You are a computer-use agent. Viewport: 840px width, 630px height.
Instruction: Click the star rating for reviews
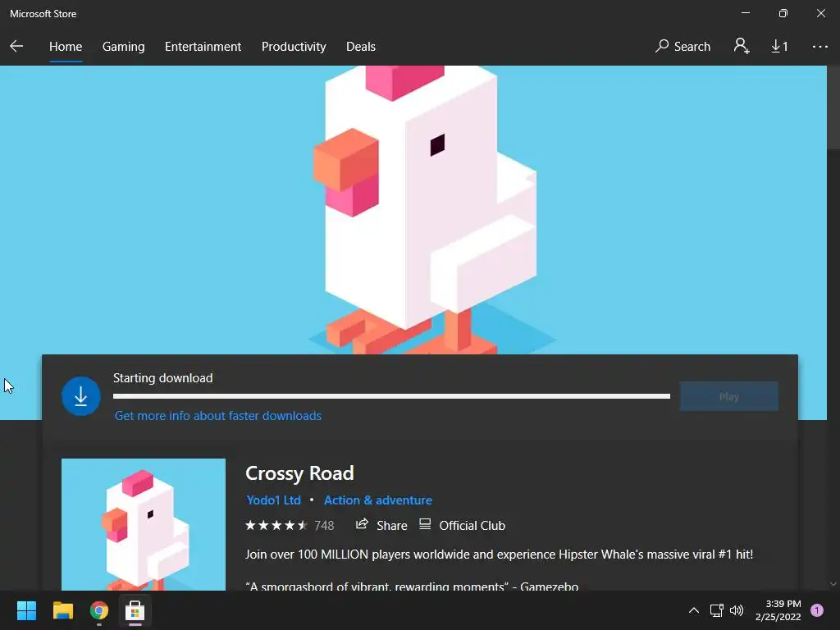point(276,526)
